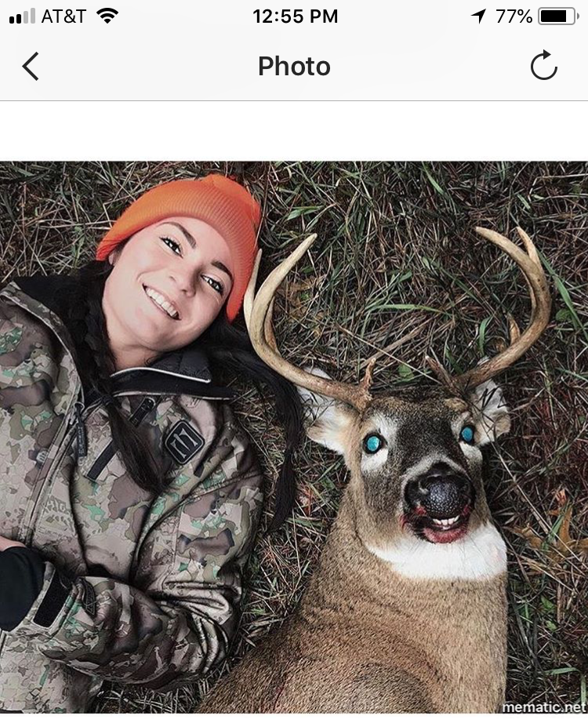Tap the refresh circular arrow icon
This screenshot has width=588, height=723.
point(544,65)
